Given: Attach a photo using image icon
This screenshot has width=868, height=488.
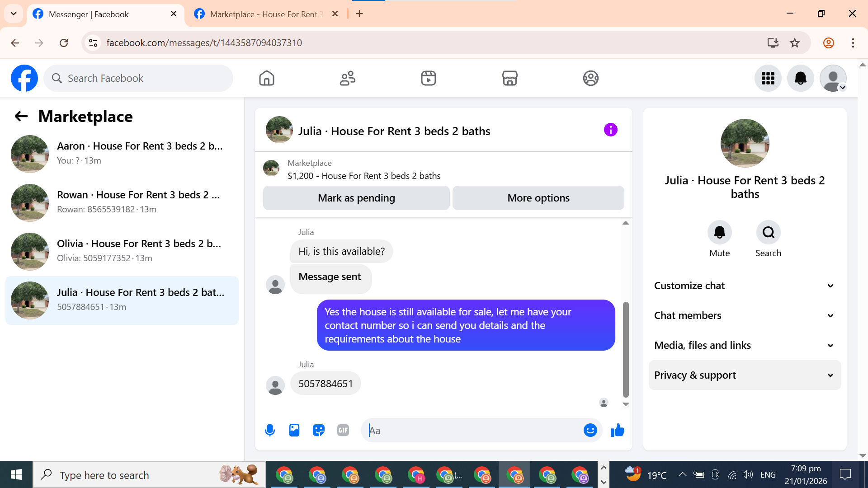Looking at the screenshot, I should [294, 430].
